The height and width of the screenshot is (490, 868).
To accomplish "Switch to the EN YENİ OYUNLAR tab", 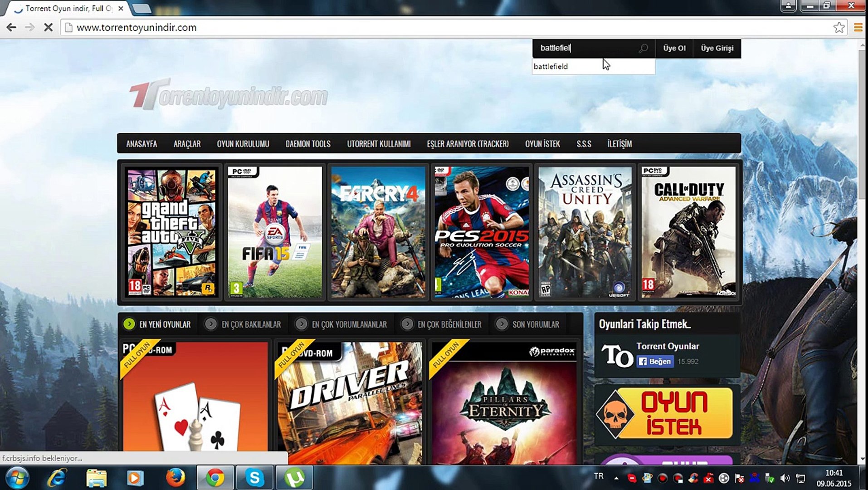I will click(x=158, y=324).
